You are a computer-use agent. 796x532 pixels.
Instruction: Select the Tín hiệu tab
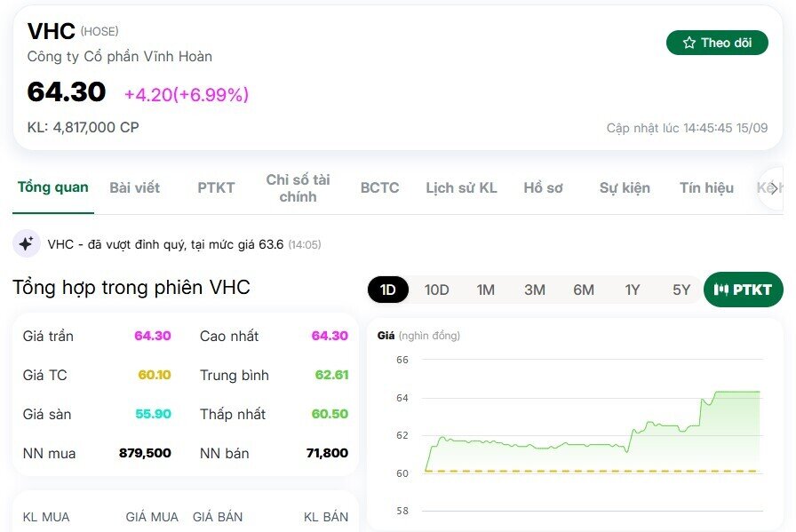click(705, 187)
